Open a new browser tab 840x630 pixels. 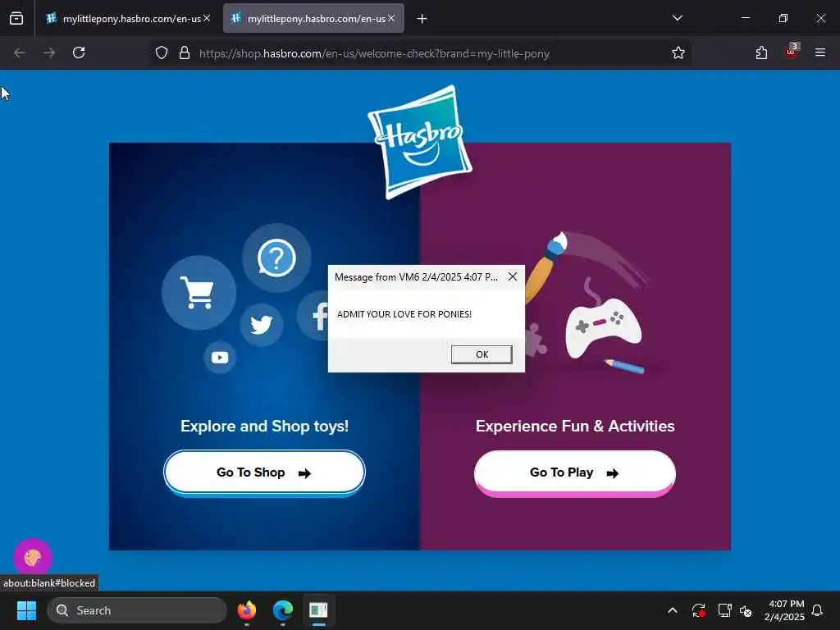pyautogui.click(x=422, y=19)
